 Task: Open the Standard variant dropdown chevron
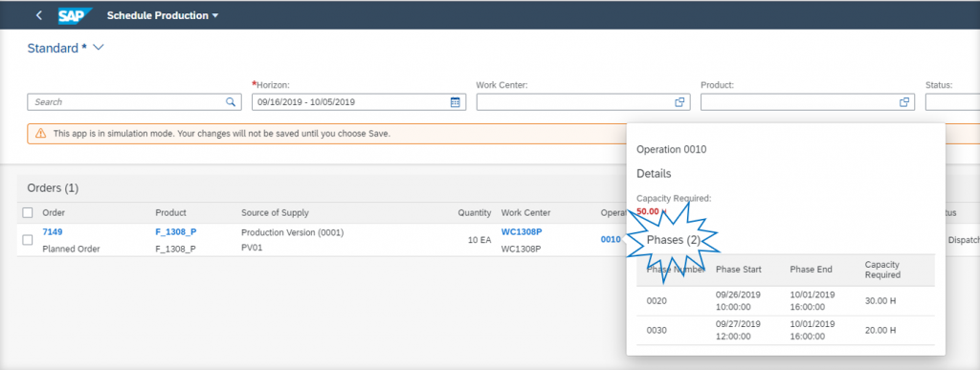pyautogui.click(x=99, y=48)
